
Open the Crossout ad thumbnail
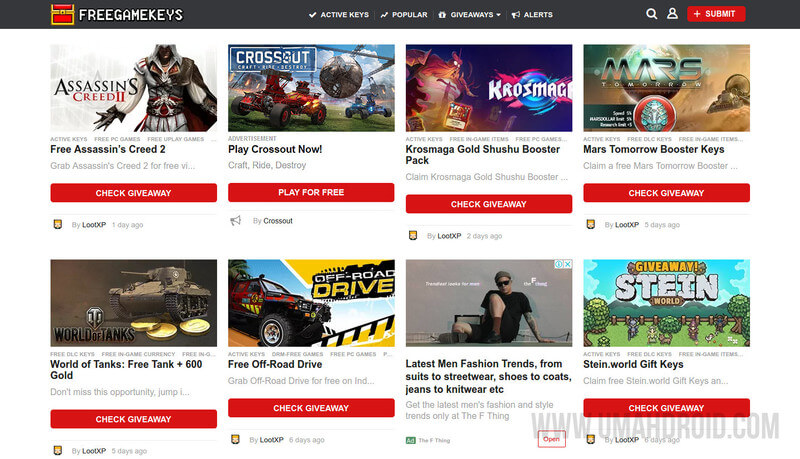click(x=311, y=88)
